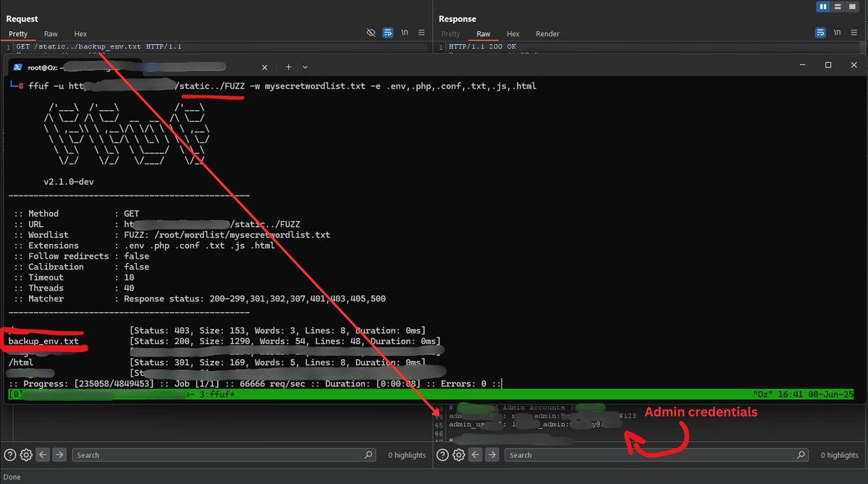868x484 pixels.
Task: Toggle word wrap icon in Request panel
Action: pyautogui.click(x=388, y=33)
